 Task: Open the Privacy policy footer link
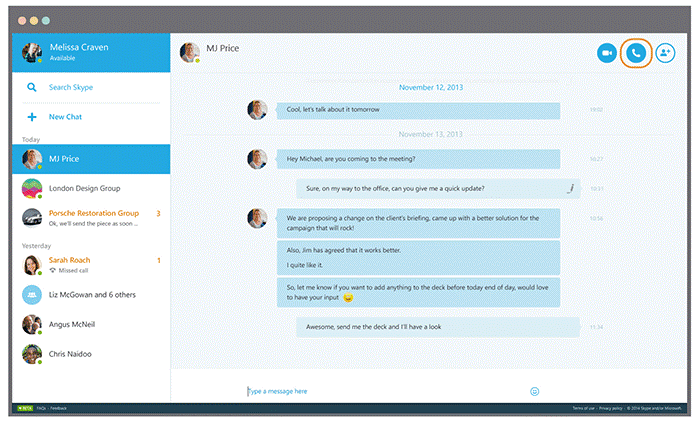[x=610, y=408]
